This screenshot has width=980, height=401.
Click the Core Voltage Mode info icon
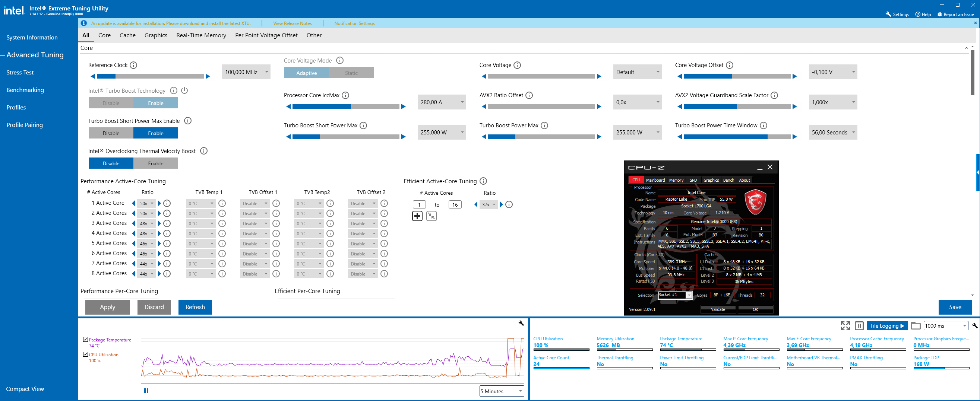[x=340, y=60]
